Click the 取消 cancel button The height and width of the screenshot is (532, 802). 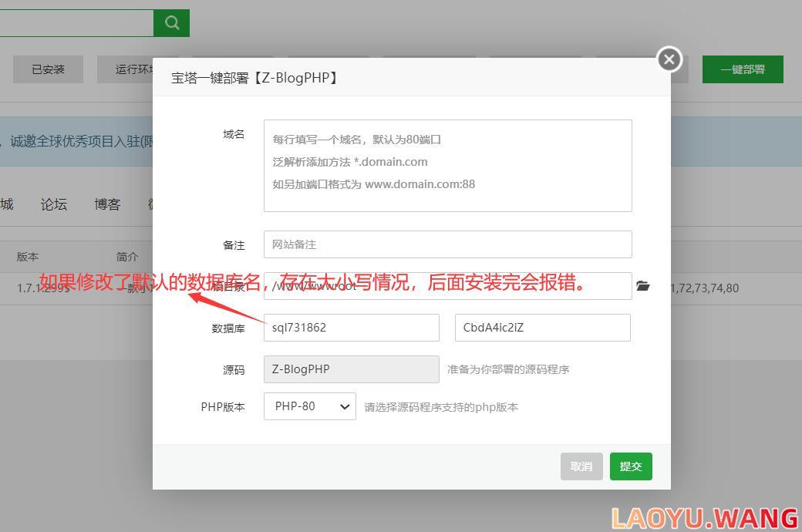click(x=581, y=466)
